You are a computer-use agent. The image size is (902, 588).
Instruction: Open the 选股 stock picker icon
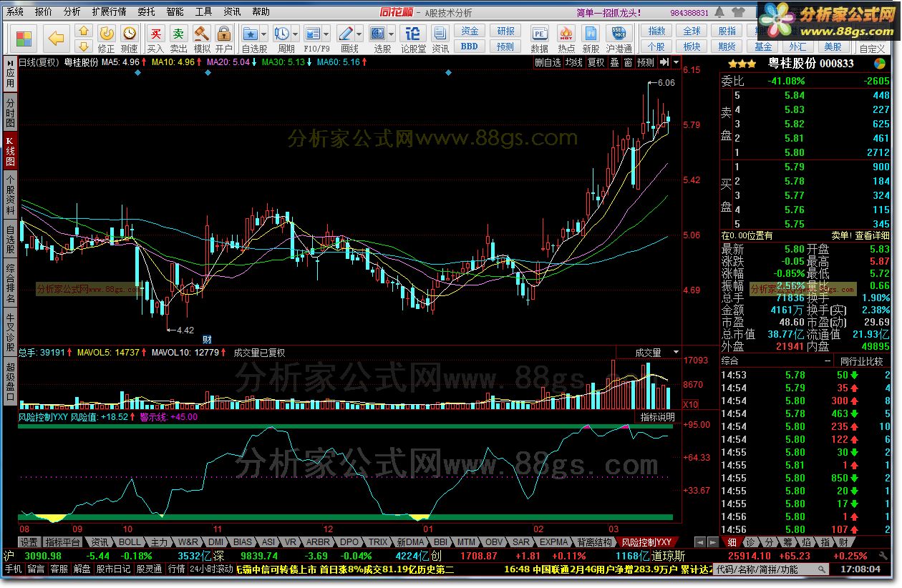tap(377, 33)
